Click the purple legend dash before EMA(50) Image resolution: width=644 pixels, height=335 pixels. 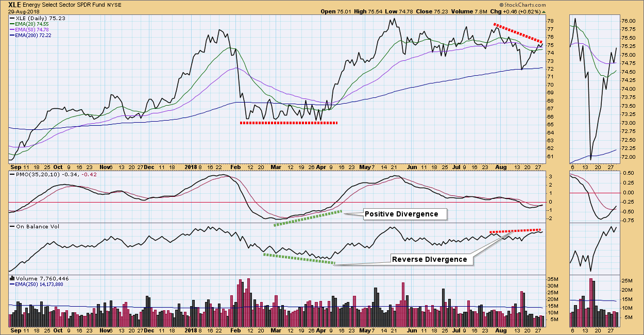pos(12,29)
